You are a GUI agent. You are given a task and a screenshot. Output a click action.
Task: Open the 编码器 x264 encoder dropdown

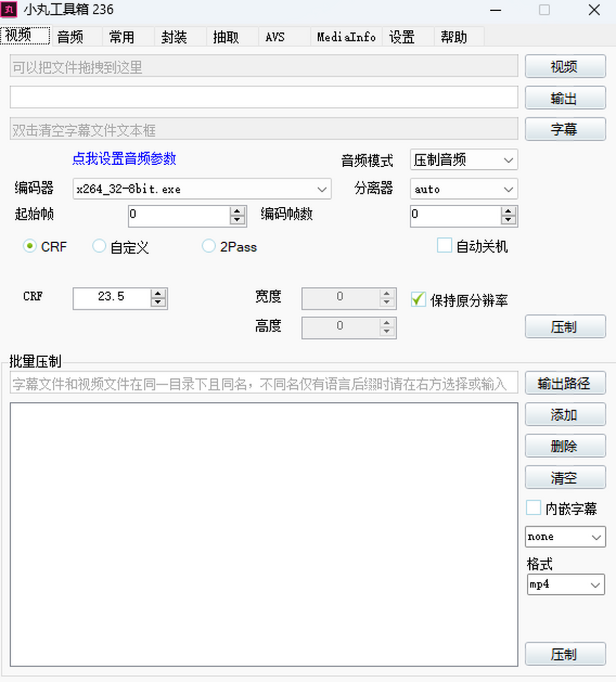click(202, 189)
